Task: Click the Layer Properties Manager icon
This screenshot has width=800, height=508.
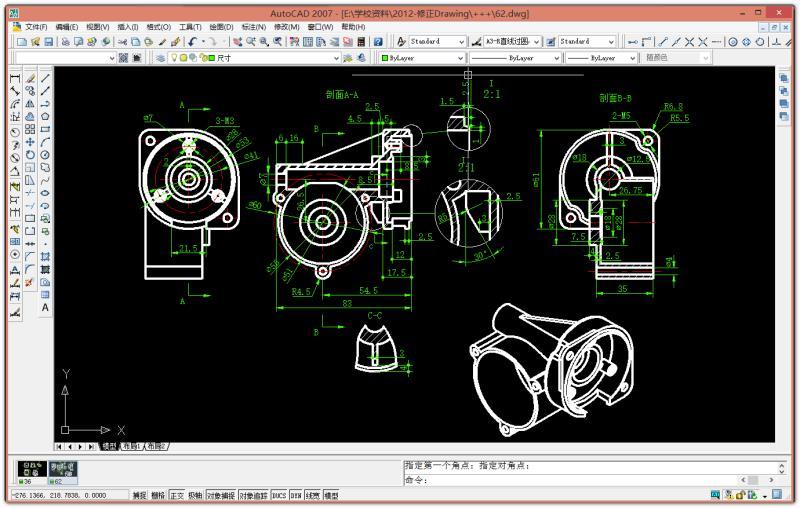Action: point(161,58)
